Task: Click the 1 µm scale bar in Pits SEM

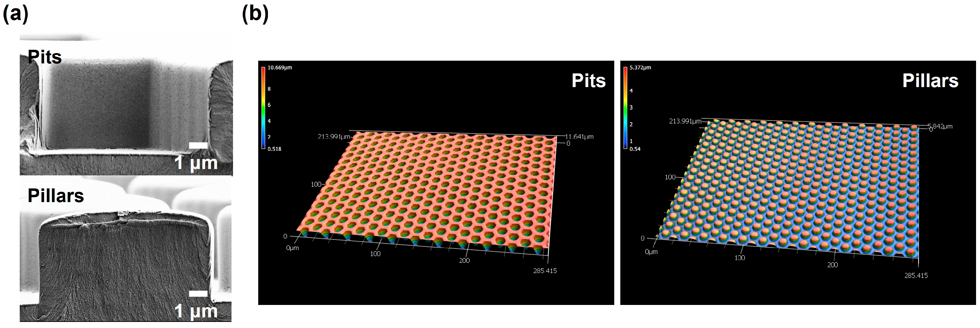Action: [x=198, y=145]
